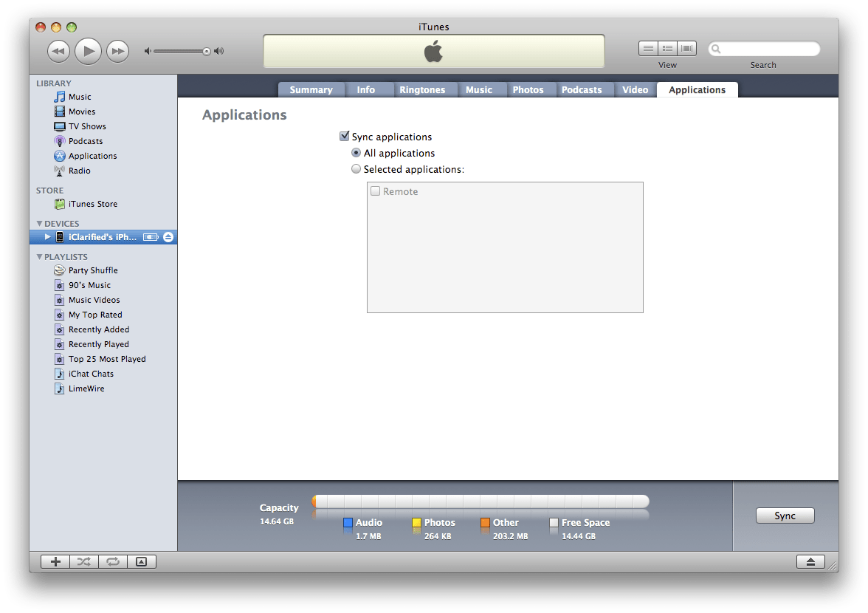
Task: Select the Applications tab
Action: pyautogui.click(x=697, y=89)
